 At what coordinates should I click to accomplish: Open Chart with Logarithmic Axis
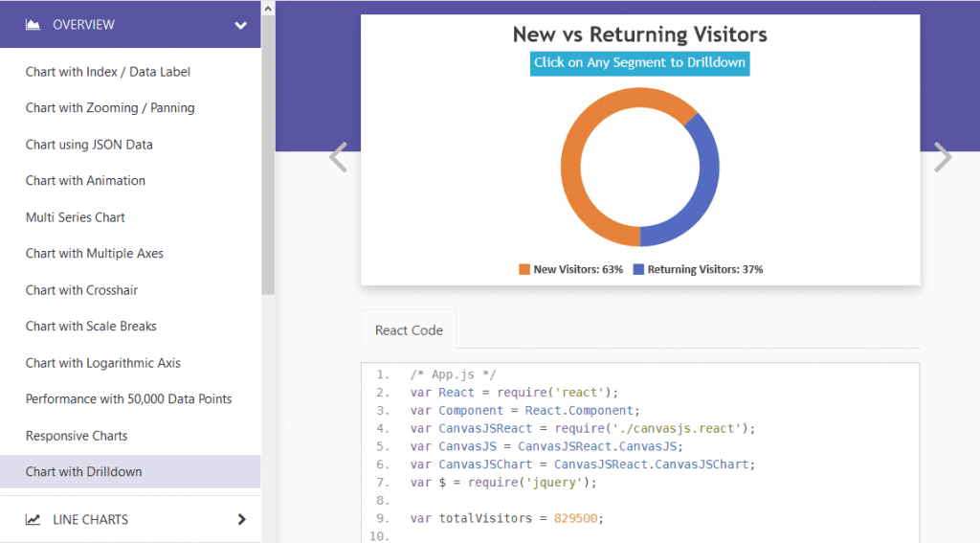tap(102, 363)
